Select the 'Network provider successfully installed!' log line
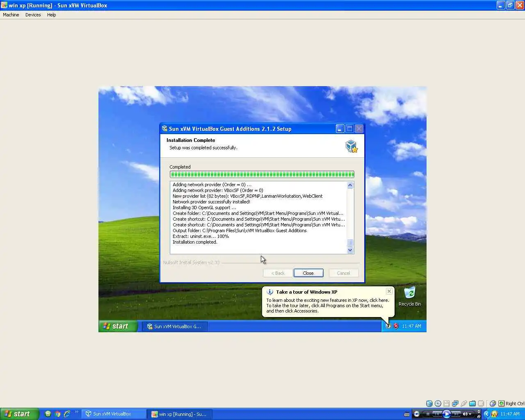Screen dimensions: 525x420 [x=211, y=202]
